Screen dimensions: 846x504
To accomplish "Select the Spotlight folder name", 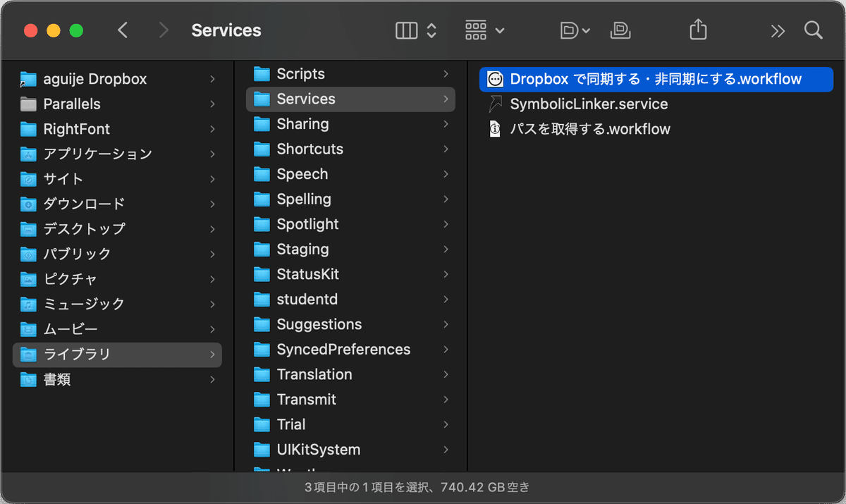I will tap(307, 224).
